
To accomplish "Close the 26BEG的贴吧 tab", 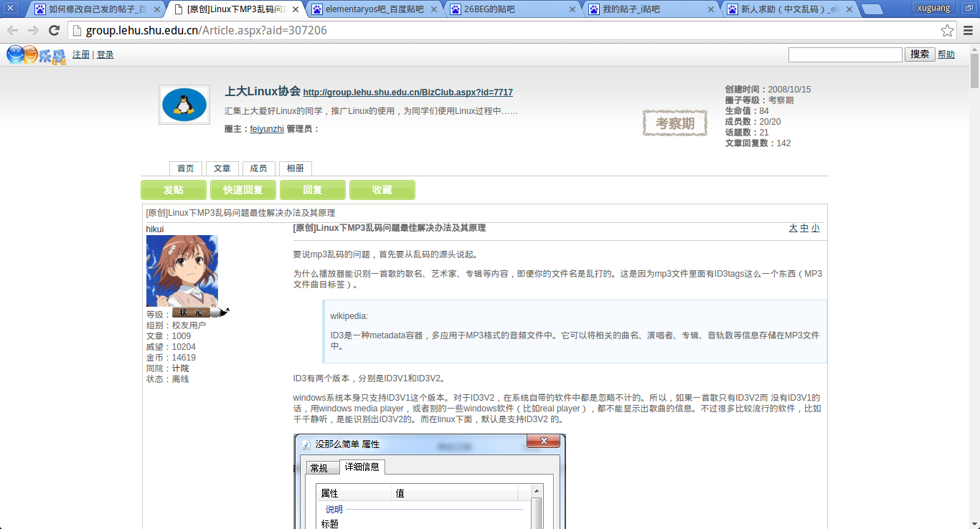I will point(573,9).
